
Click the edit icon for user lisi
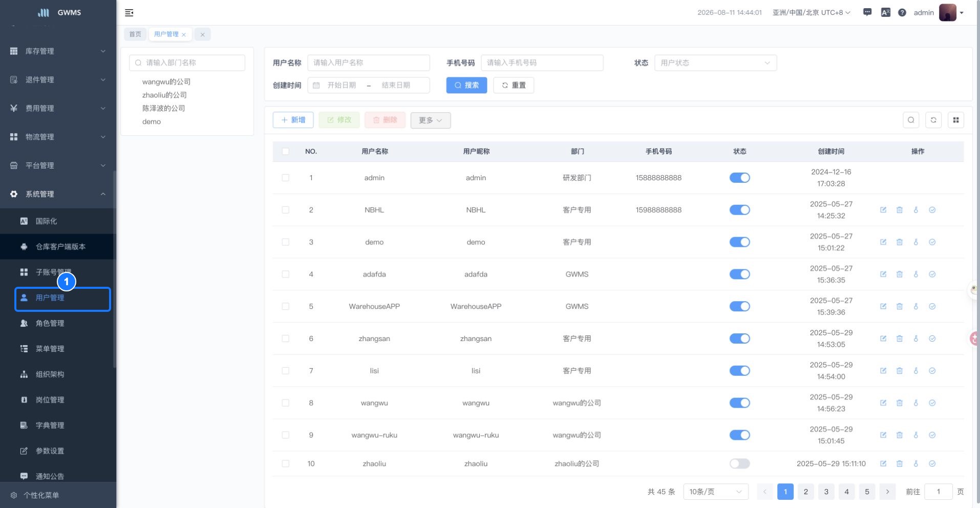883,371
